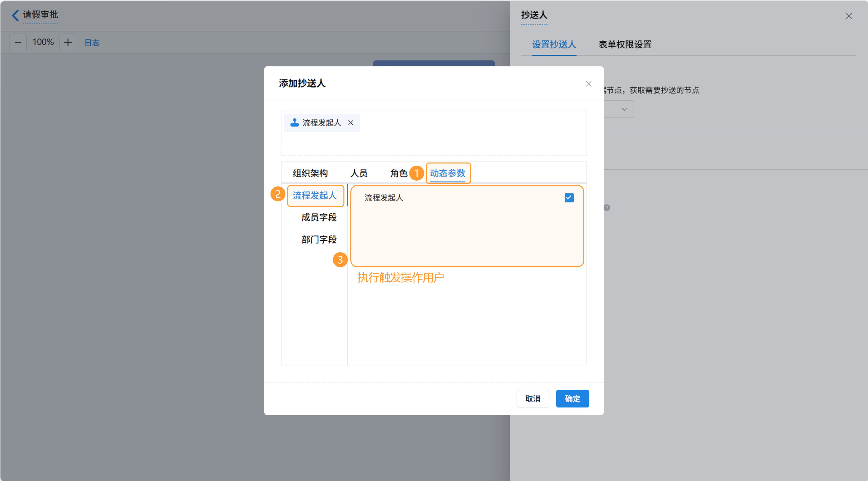Select 部门字段 in the left list
This screenshot has height=481, width=868.
(319, 239)
